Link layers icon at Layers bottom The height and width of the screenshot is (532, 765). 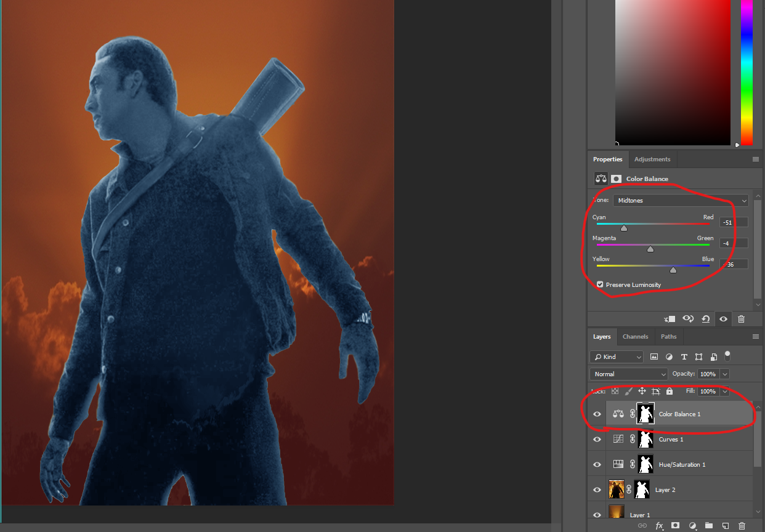tap(642, 526)
